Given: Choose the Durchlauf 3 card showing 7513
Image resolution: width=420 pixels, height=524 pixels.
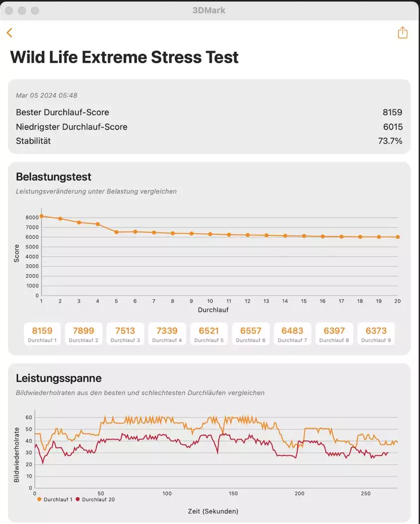Looking at the screenshot, I should [125, 334].
